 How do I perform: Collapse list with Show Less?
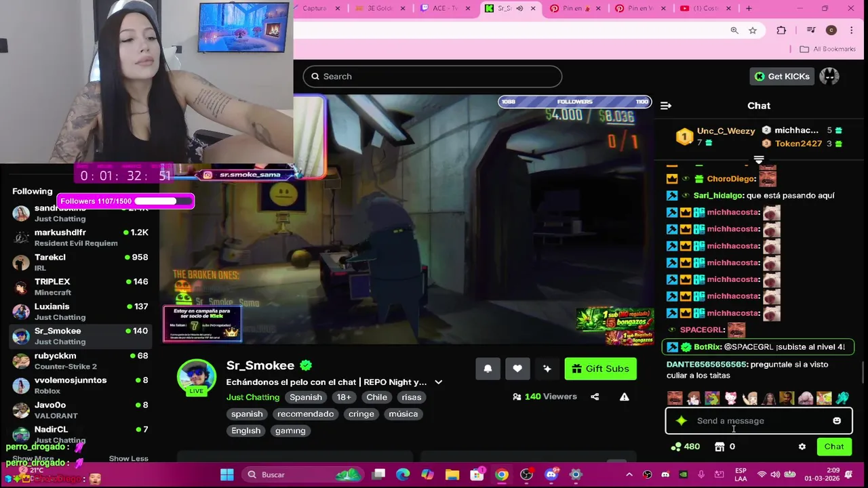pyautogui.click(x=128, y=459)
